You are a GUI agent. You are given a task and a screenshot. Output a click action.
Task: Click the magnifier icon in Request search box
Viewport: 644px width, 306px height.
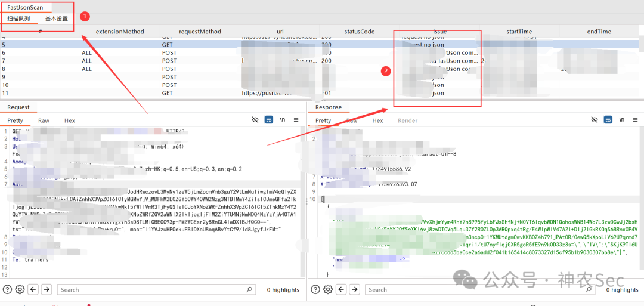(x=249, y=289)
